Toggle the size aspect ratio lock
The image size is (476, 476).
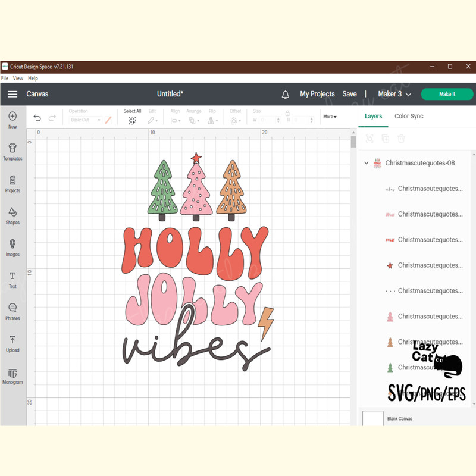click(287, 113)
